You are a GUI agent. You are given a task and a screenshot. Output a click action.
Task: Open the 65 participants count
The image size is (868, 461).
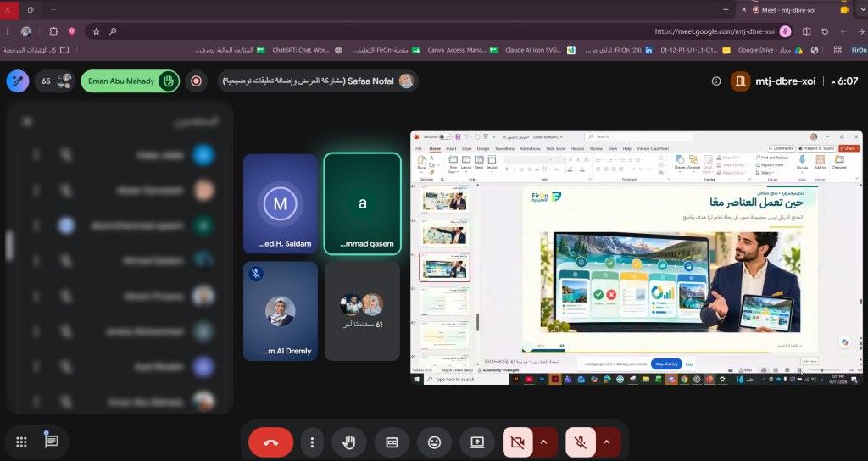(55, 81)
